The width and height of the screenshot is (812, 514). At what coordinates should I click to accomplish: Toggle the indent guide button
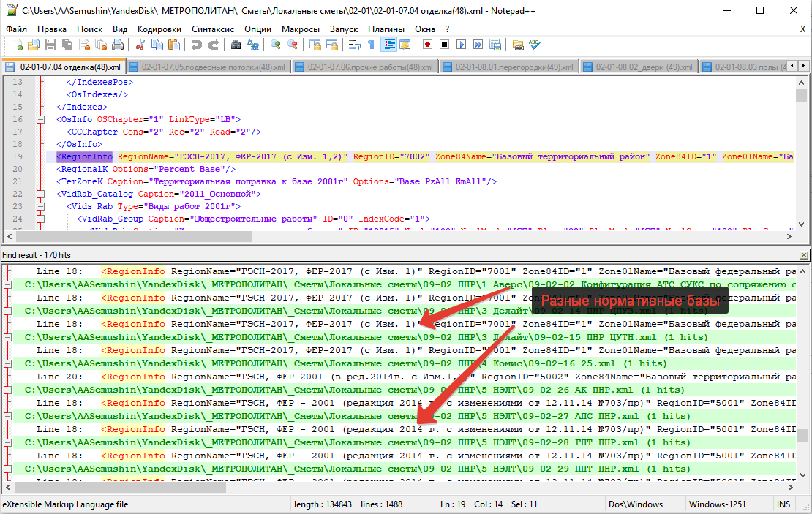[x=387, y=45]
